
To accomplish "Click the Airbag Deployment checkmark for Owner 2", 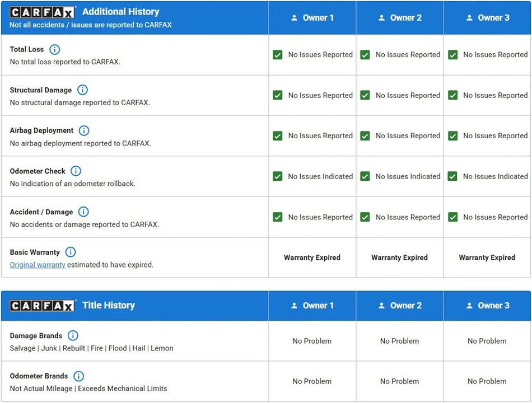I will point(365,136).
